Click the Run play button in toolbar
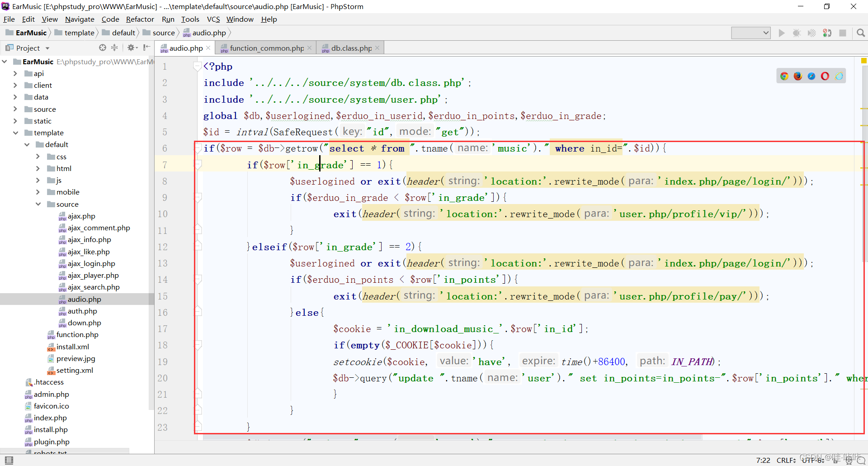 pyautogui.click(x=782, y=33)
